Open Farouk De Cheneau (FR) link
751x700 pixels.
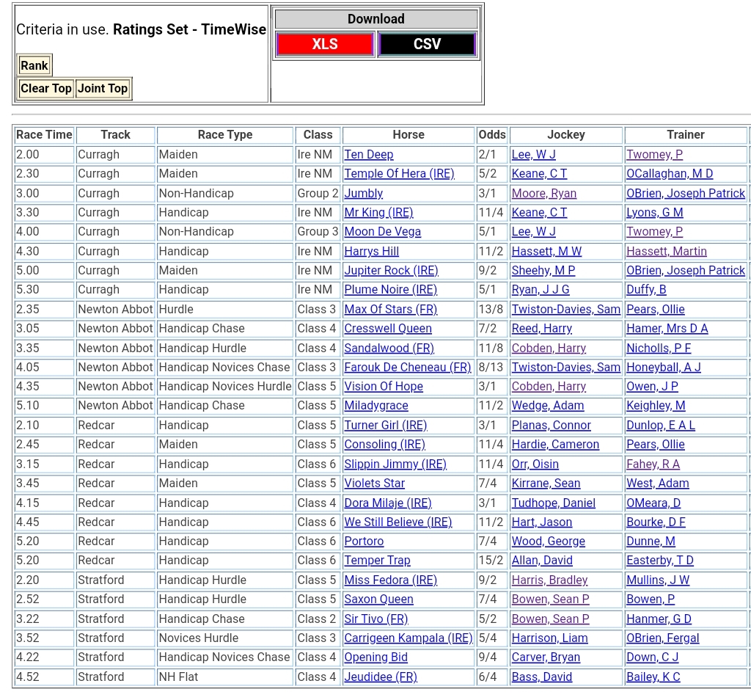[408, 368]
